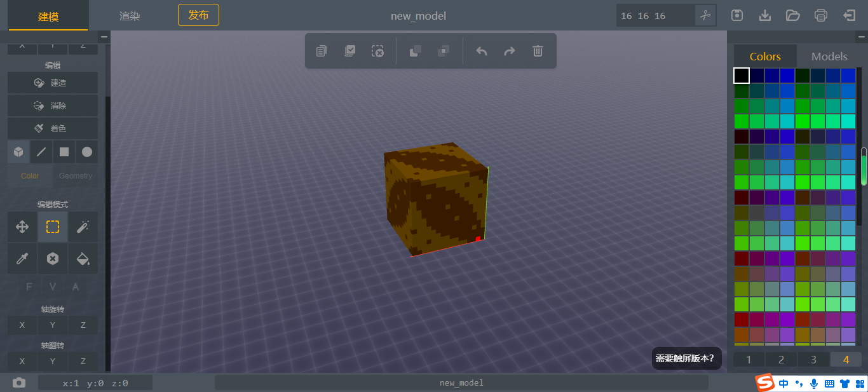Toggle the A all mode option

pos(76,287)
